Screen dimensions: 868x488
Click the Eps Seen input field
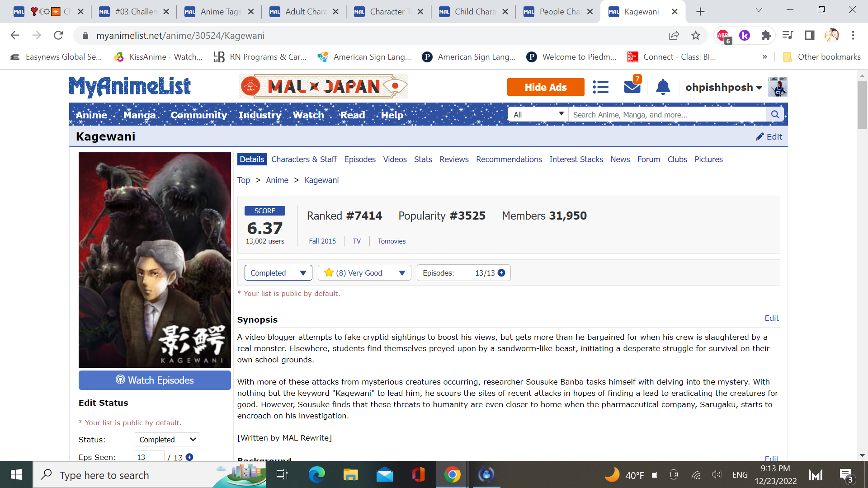pyautogui.click(x=149, y=457)
